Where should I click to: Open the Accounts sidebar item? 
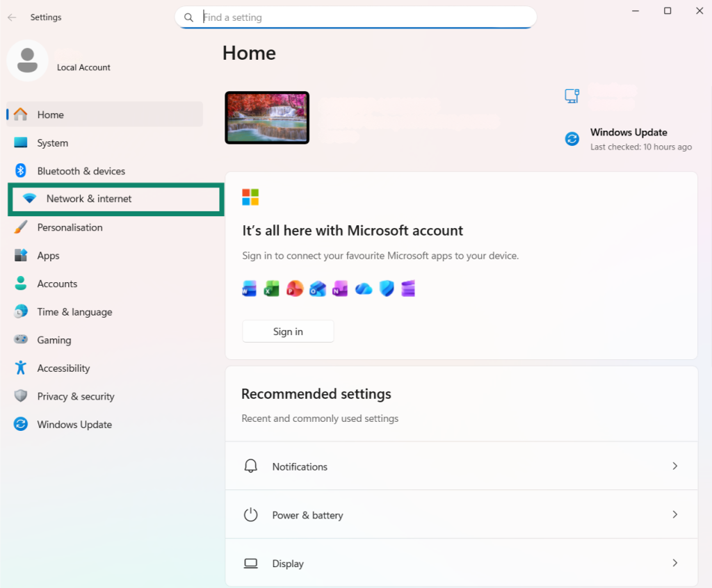57,284
